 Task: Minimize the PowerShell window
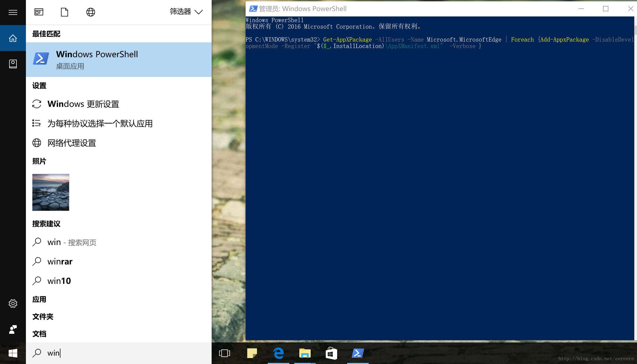click(x=581, y=9)
